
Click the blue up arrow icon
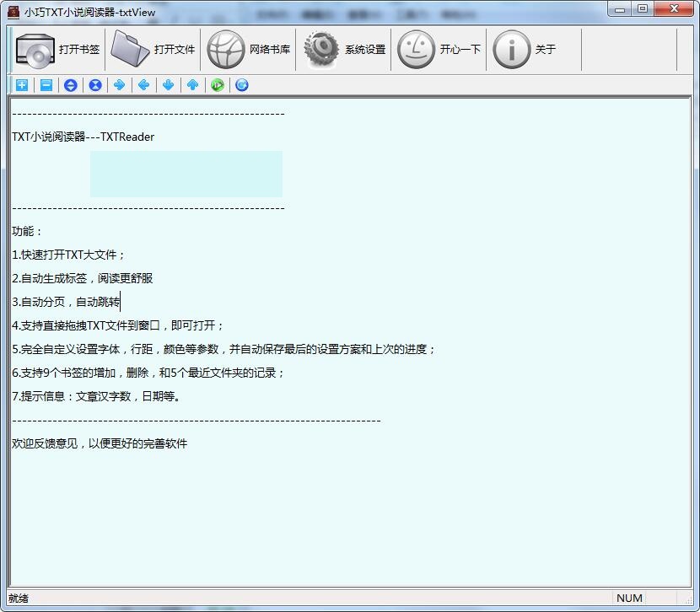[x=193, y=85]
